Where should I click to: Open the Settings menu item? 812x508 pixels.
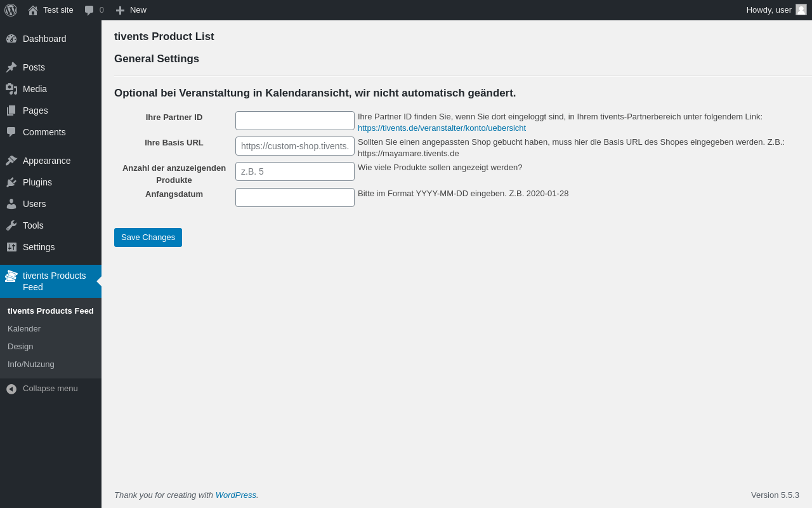point(51,247)
